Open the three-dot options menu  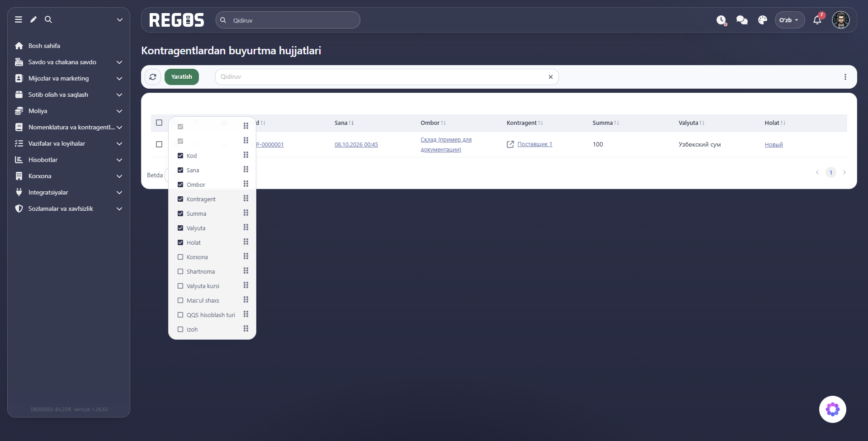point(845,77)
